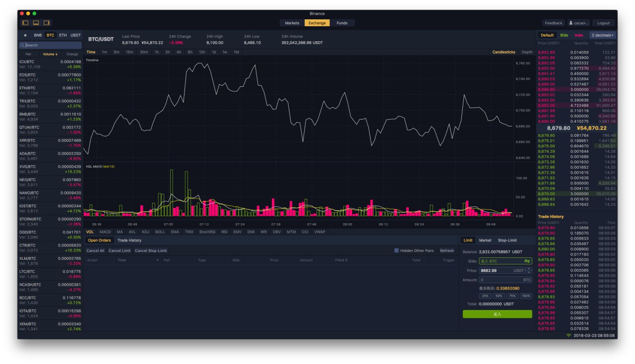Switch to the Trade History orders tab
This screenshot has width=635, height=364.
[x=129, y=241]
